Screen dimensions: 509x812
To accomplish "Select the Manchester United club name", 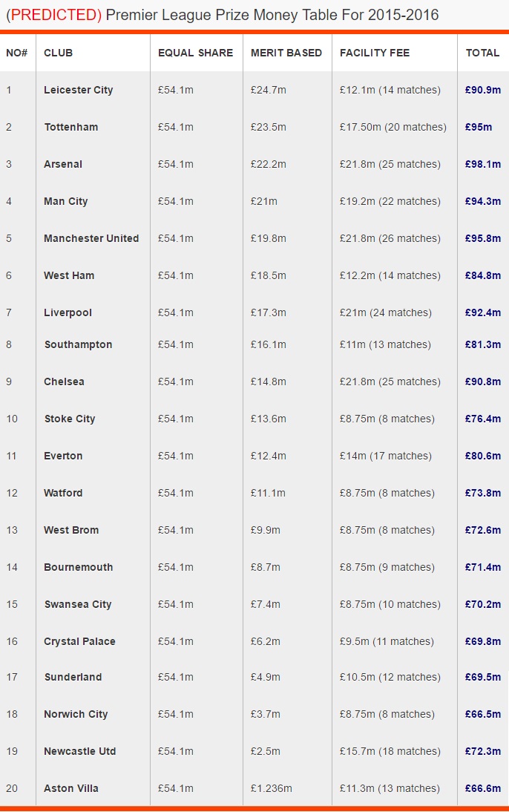I will (x=91, y=238).
